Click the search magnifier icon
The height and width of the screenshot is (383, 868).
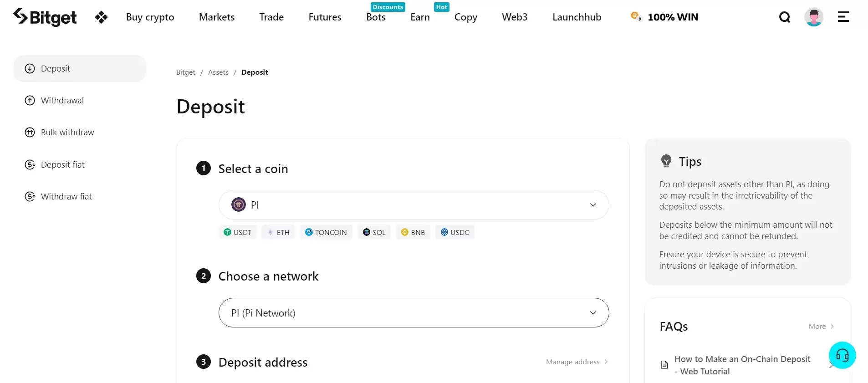click(x=784, y=17)
